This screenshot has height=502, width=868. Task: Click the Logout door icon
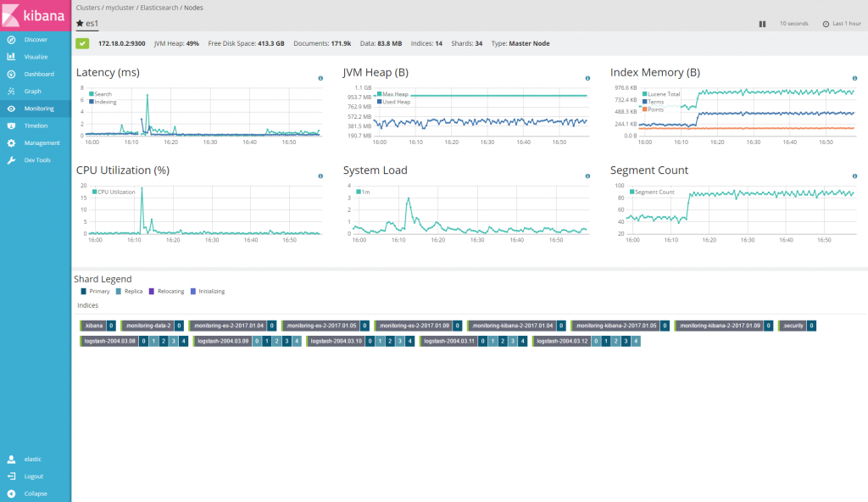click(x=11, y=477)
